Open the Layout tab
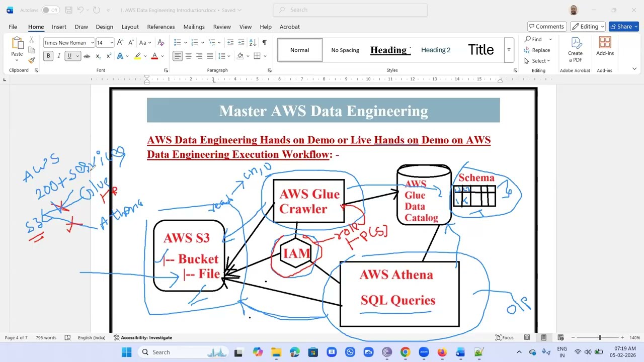 coord(130,27)
